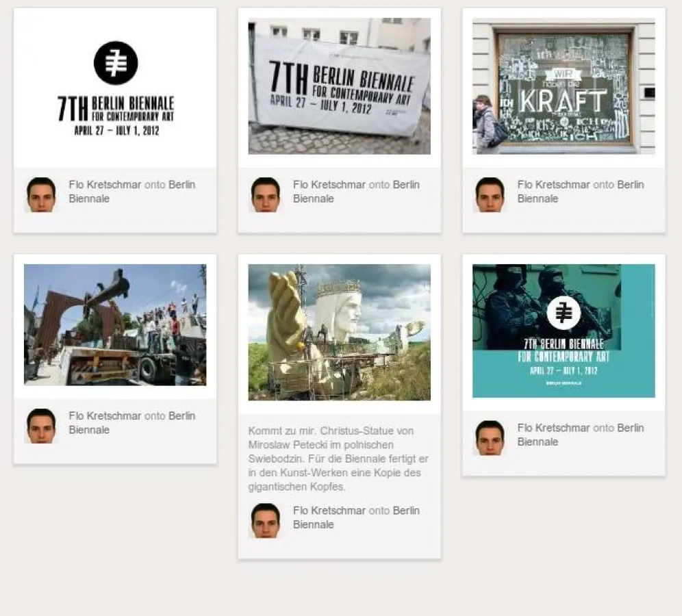The width and height of the screenshot is (682, 616).
Task: Click the avatar under the teal poster pin
Action: [x=490, y=438]
